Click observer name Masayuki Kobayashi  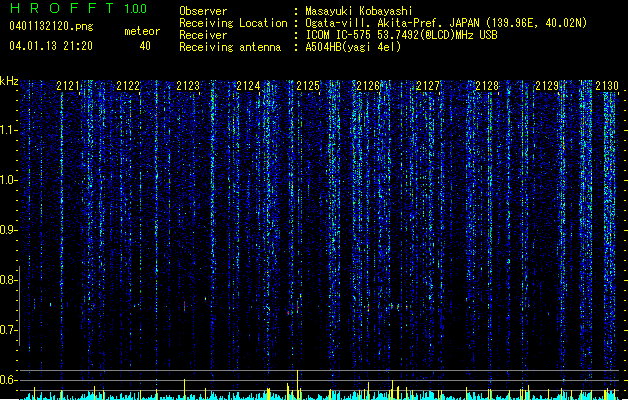click(x=359, y=11)
